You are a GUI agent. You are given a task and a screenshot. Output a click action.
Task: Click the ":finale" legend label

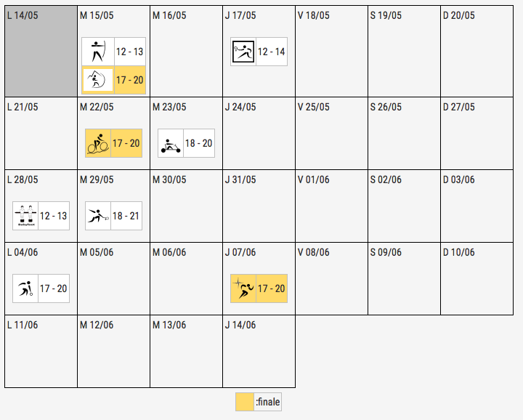point(268,402)
